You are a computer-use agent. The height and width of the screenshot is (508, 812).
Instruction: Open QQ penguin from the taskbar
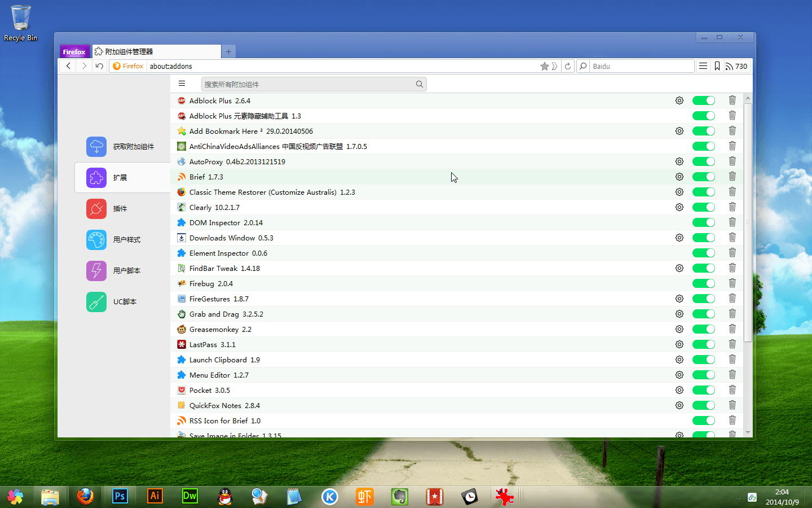225,496
